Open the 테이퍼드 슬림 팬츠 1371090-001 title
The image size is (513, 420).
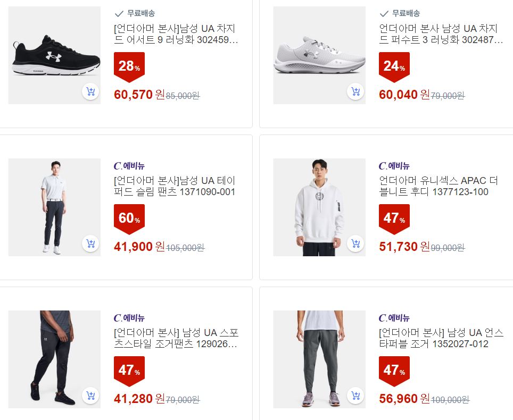click(175, 186)
